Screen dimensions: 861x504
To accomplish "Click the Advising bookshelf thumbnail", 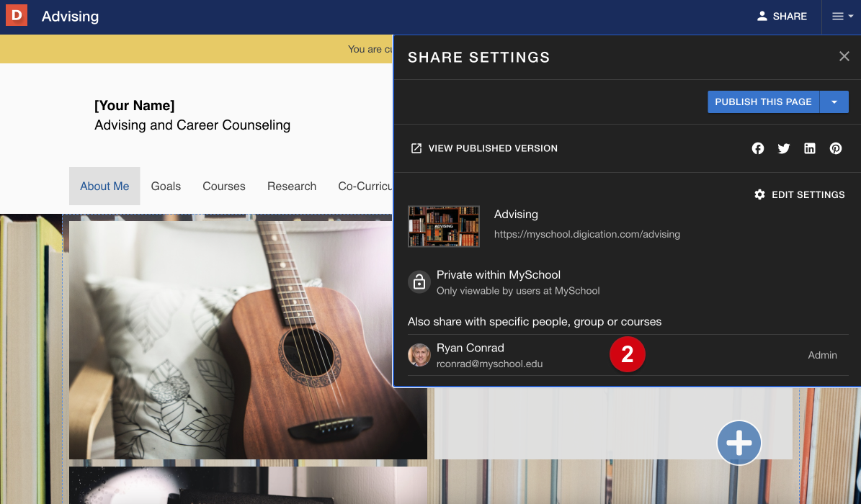I will pos(444,226).
